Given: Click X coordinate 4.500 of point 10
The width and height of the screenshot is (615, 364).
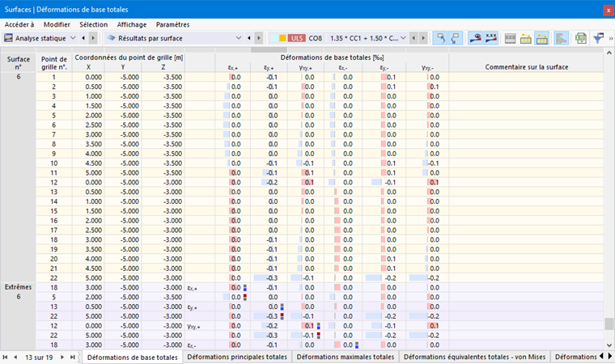Looking at the screenshot, I should [89, 163].
